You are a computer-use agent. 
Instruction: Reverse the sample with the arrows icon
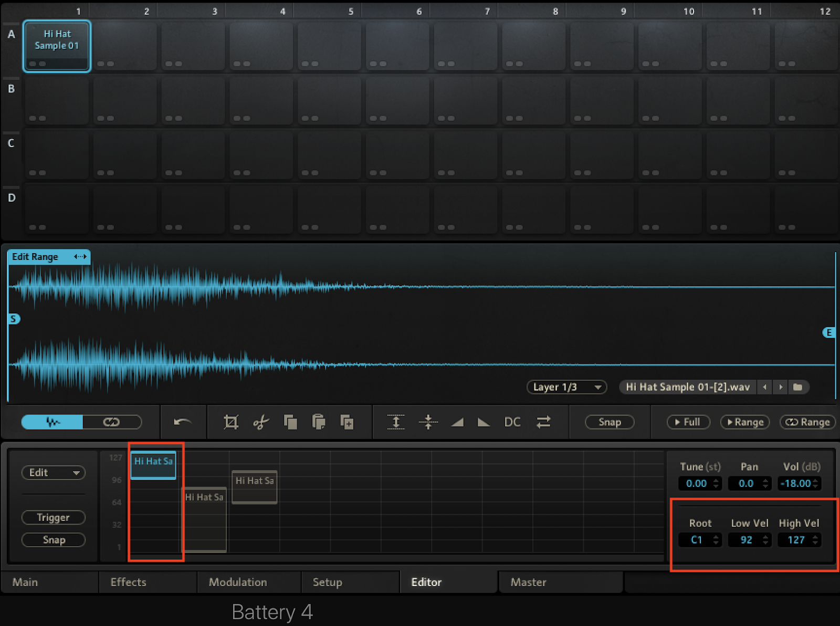click(543, 422)
